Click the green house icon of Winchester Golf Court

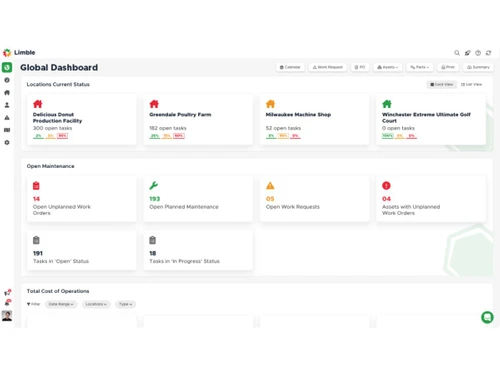(387, 104)
